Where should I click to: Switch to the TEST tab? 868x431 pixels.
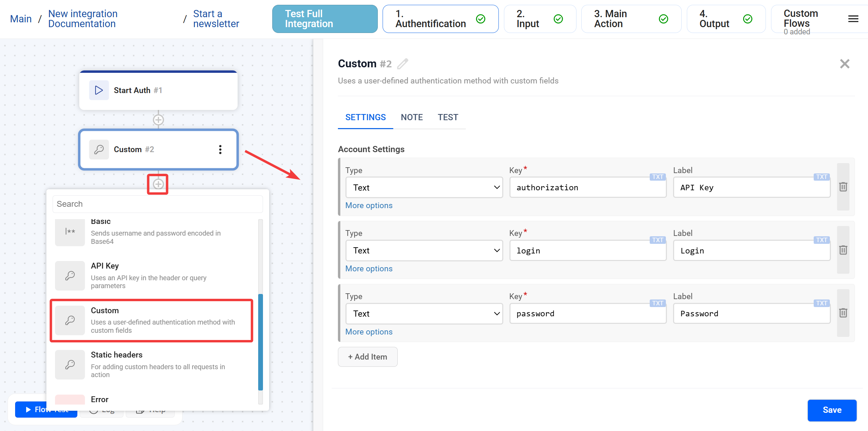click(x=448, y=117)
